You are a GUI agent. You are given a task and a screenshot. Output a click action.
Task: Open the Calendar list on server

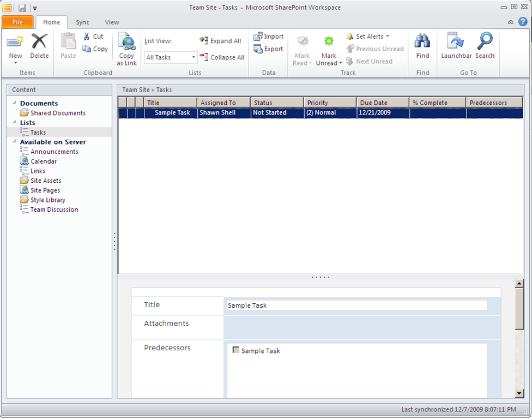coord(38,161)
